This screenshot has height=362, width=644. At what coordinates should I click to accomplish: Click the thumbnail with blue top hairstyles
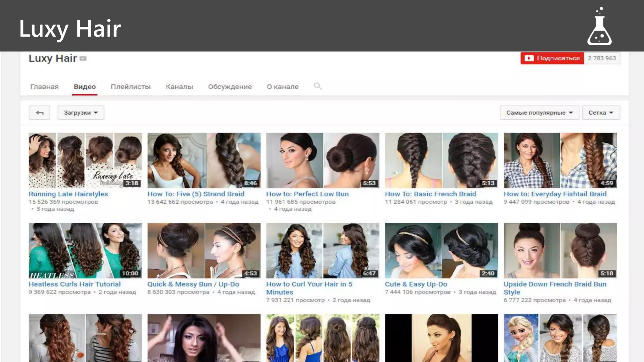(323, 338)
